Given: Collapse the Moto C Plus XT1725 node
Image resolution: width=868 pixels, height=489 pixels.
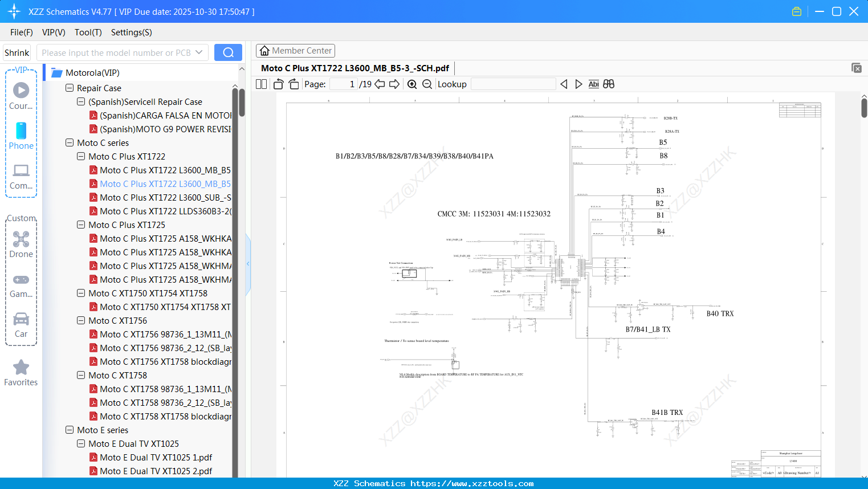Looking at the screenshot, I should coord(81,225).
